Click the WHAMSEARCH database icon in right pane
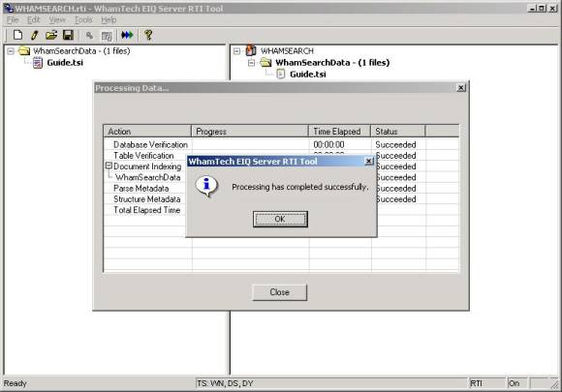This screenshot has height=392, width=562. tap(251, 51)
